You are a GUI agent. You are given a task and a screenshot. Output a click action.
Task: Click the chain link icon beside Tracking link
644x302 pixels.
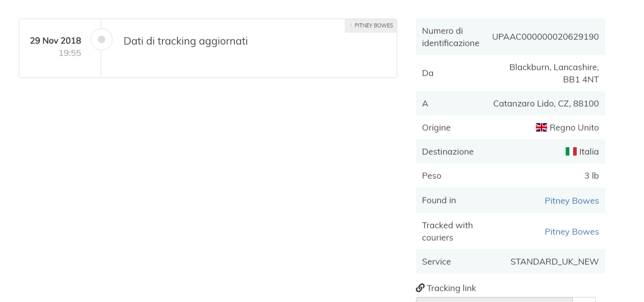tap(420, 288)
